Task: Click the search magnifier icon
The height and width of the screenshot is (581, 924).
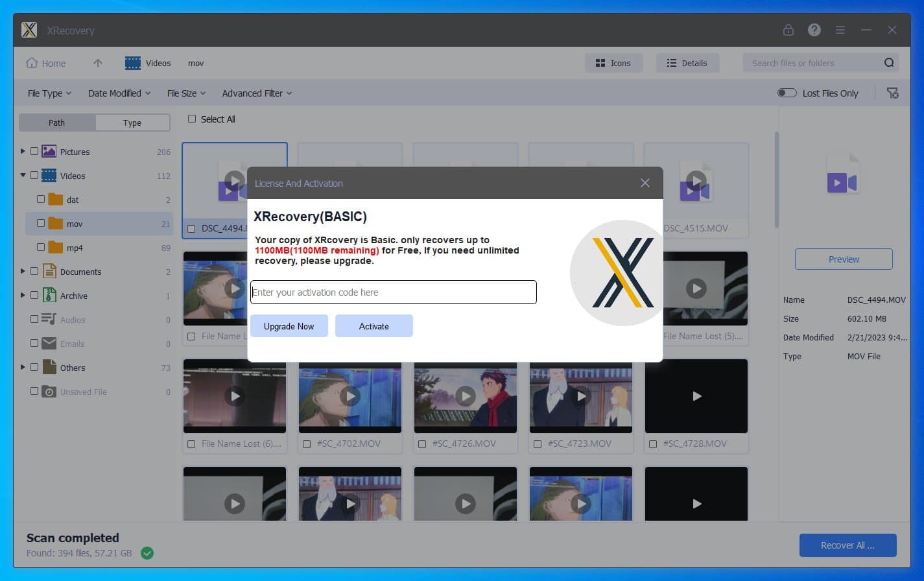Action: coord(888,63)
